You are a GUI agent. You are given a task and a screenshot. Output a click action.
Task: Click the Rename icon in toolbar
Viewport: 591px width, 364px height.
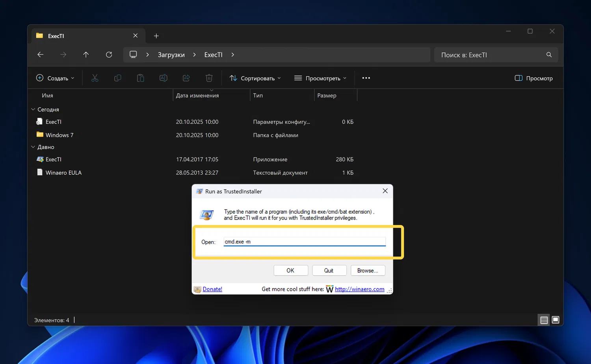[x=163, y=78]
